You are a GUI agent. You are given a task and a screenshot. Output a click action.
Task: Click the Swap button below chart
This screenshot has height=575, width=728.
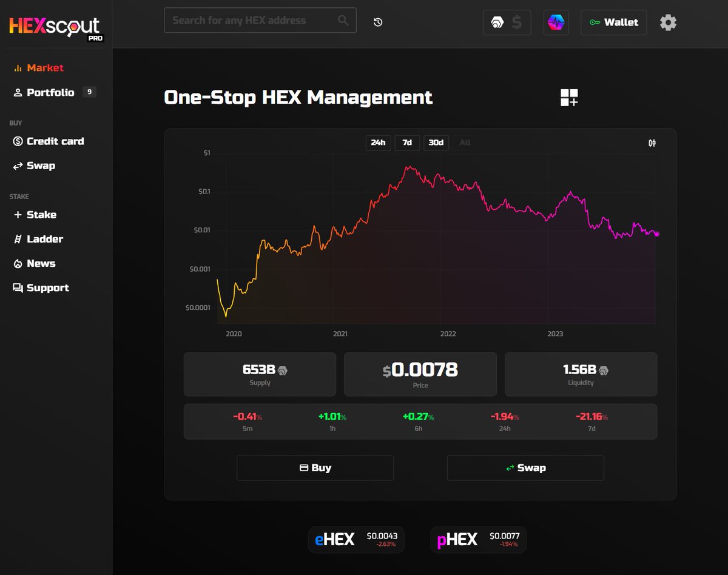(525, 468)
